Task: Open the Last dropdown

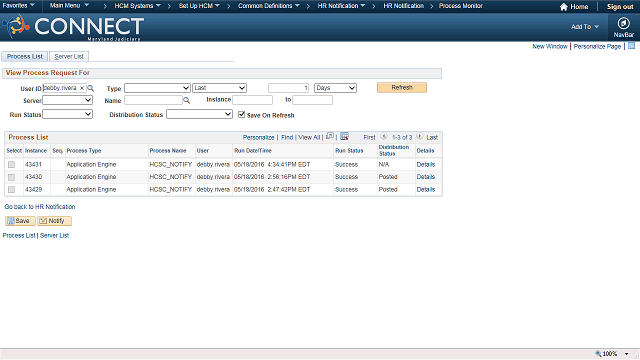Action: coord(220,88)
